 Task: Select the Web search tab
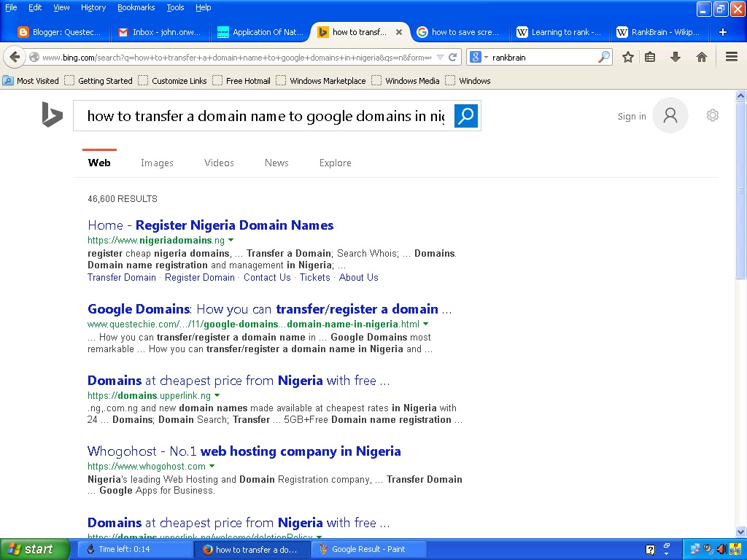click(99, 163)
